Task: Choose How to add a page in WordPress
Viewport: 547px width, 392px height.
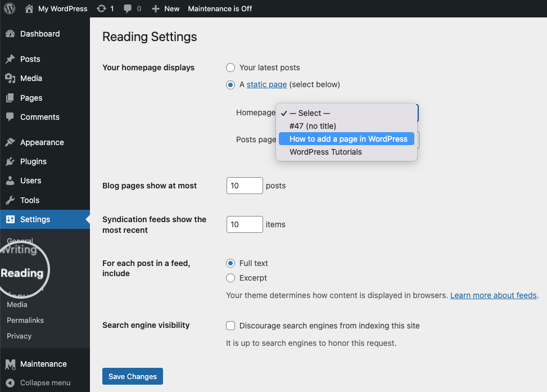Action: pos(346,139)
